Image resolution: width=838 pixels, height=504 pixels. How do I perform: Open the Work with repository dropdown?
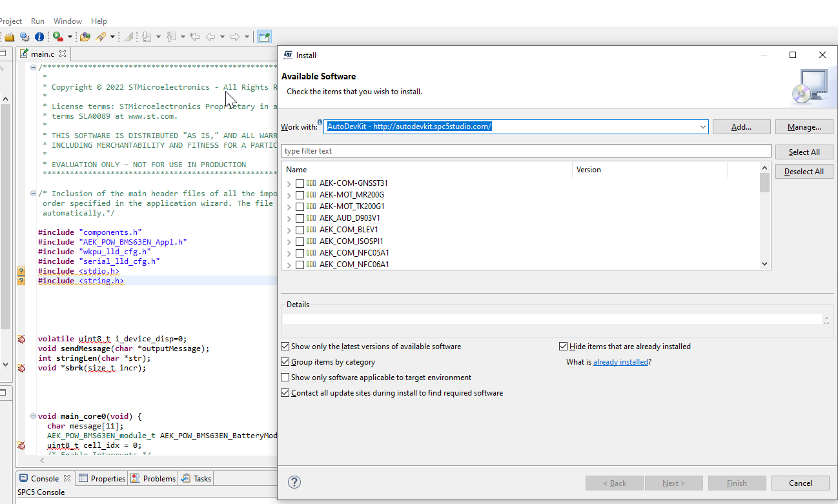click(702, 126)
